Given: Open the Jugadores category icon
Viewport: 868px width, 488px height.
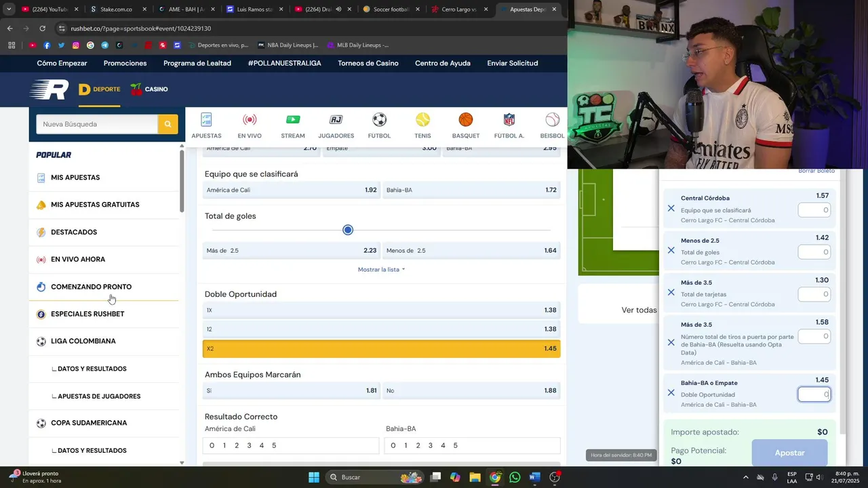Looking at the screenshot, I should [336, 120].
